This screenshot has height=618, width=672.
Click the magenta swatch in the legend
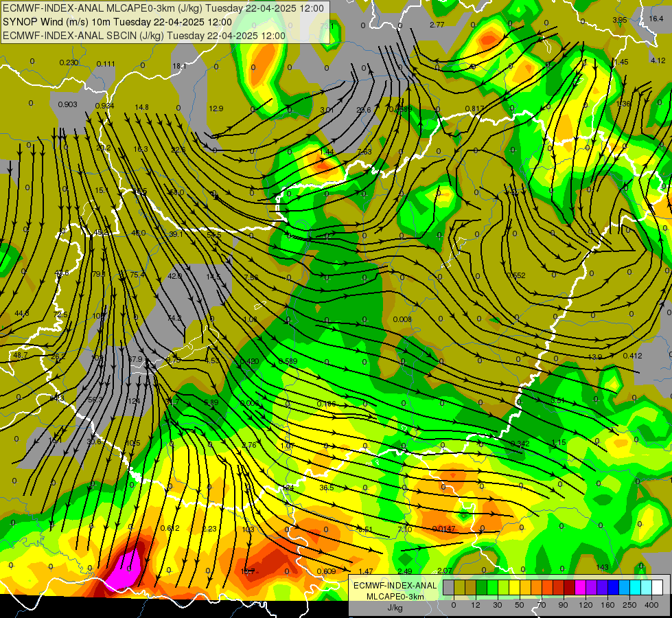coord(581,587)
